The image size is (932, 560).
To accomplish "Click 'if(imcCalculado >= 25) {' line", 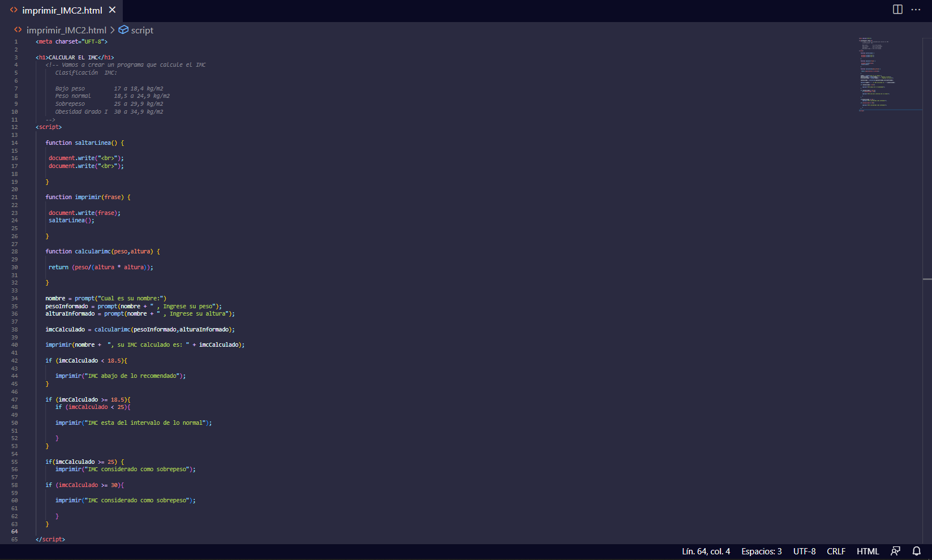I will pyautogui.click(x=84, y=462).
